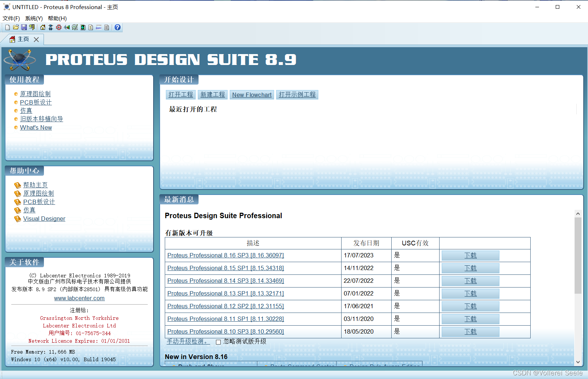Open the What's New link

pos(36,127)
